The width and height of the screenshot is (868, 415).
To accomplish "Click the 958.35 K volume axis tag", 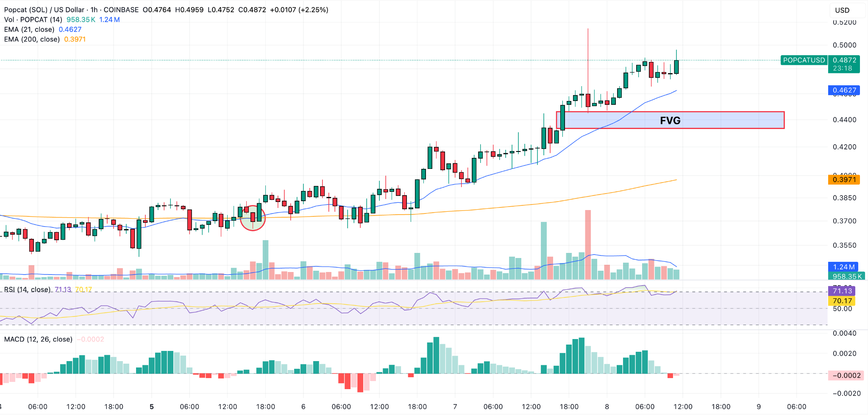I will 846,276.
